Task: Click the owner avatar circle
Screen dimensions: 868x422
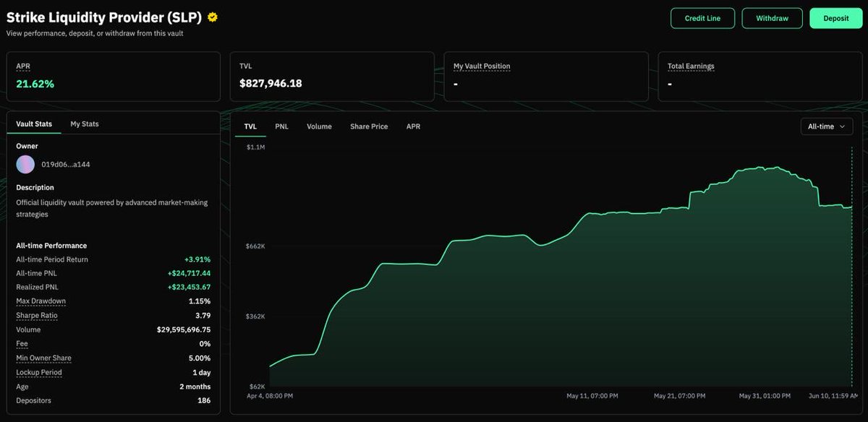Action: pyautogui.click(x=25, y=164)
